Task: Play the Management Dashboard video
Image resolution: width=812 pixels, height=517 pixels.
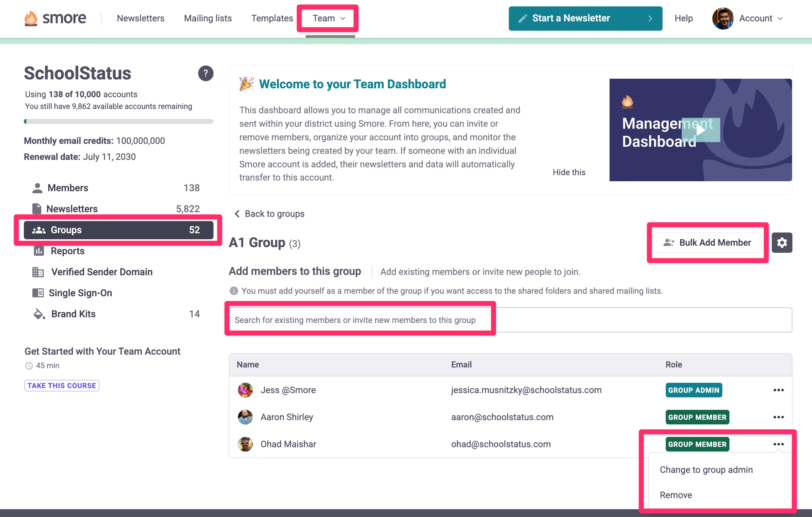Action: 701,130
